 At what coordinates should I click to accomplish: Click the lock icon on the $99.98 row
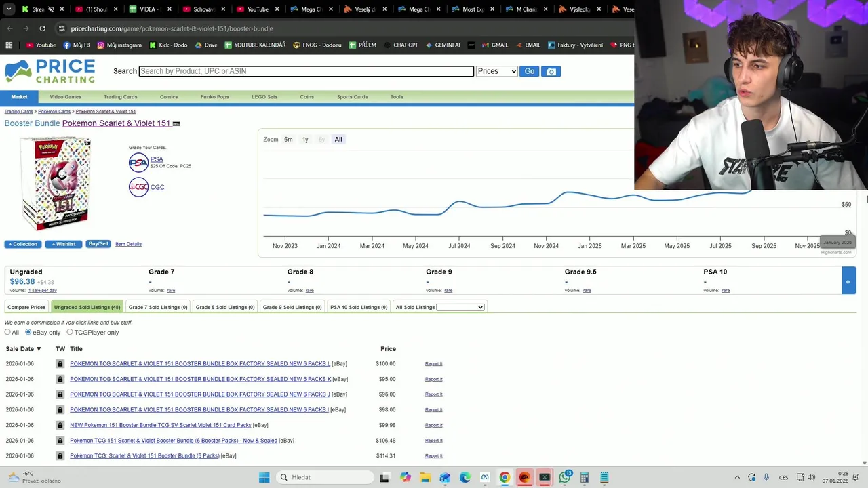point(60,425)
